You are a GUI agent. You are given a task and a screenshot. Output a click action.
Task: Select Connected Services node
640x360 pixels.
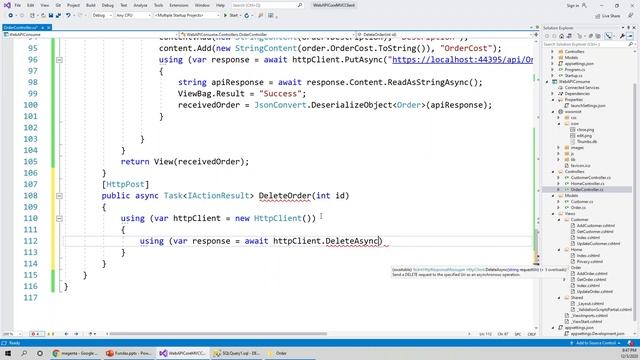tap(582, 88)
